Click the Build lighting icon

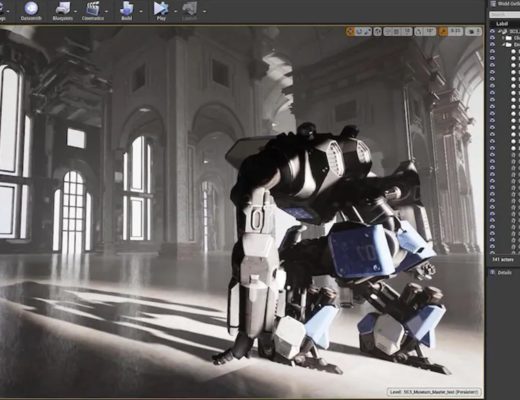click(x=127, y=11)
